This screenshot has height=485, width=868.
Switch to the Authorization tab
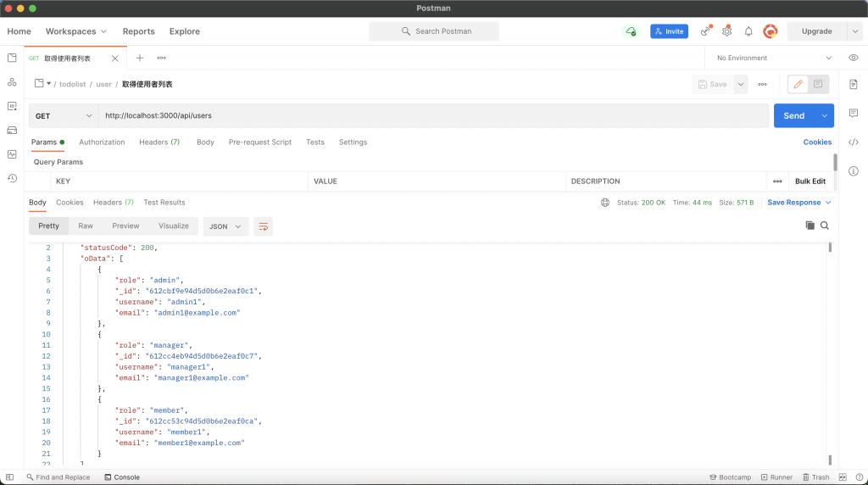pyautogui.click(x=102, y=142)
